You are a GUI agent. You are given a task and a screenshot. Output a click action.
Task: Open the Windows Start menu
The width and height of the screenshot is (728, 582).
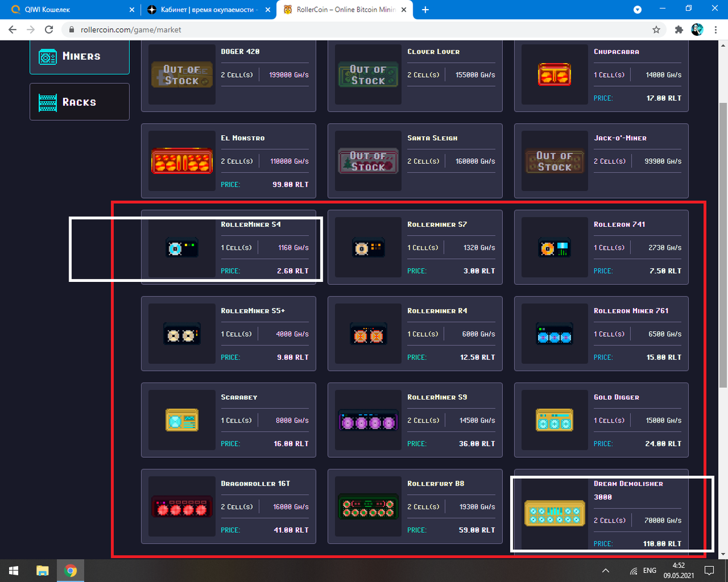point(13,570)
